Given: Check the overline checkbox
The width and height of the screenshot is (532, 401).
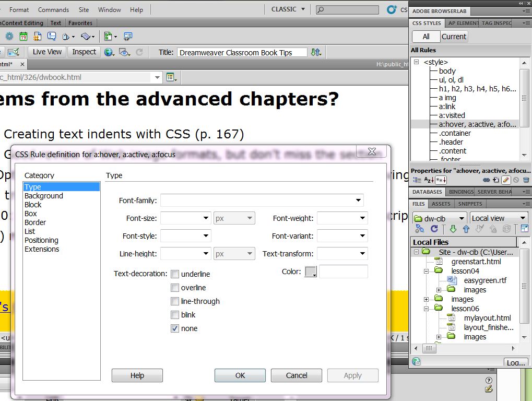Looking at the screenshot, I should tap(175, 288).
